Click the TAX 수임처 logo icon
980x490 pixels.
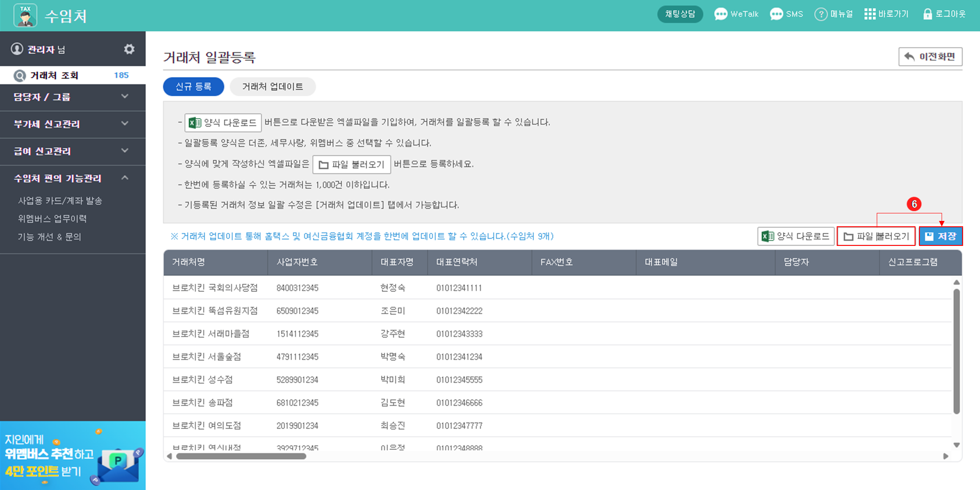point(25,16)
